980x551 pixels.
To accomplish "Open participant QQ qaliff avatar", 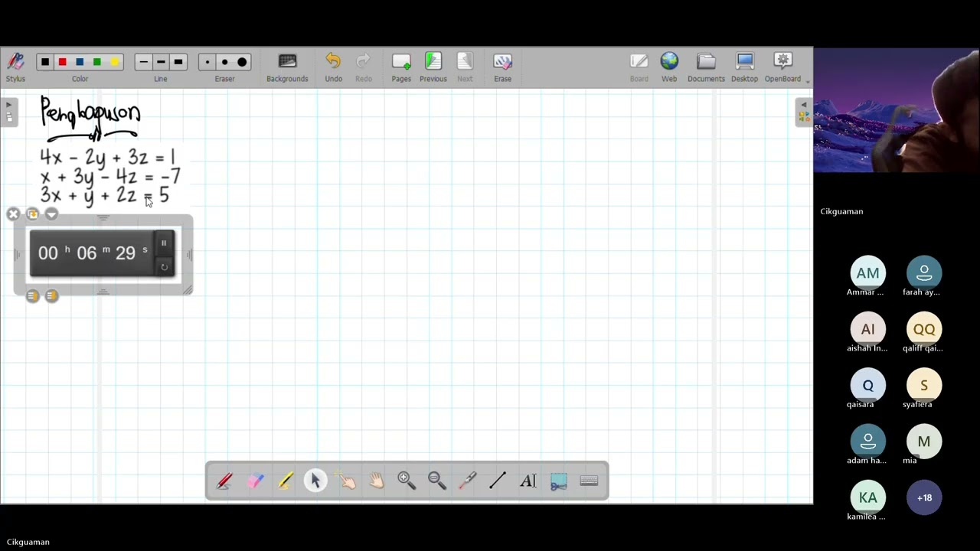I will pos(924,329).
